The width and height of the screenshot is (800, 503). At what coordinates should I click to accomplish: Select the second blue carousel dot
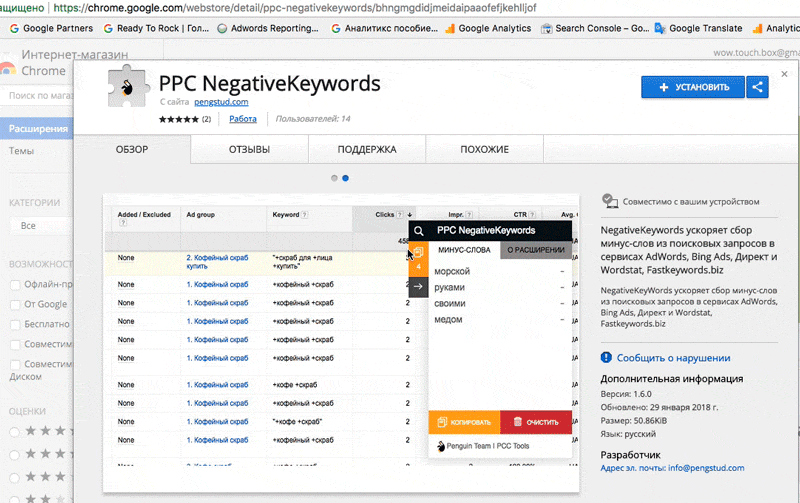(345, 178)
